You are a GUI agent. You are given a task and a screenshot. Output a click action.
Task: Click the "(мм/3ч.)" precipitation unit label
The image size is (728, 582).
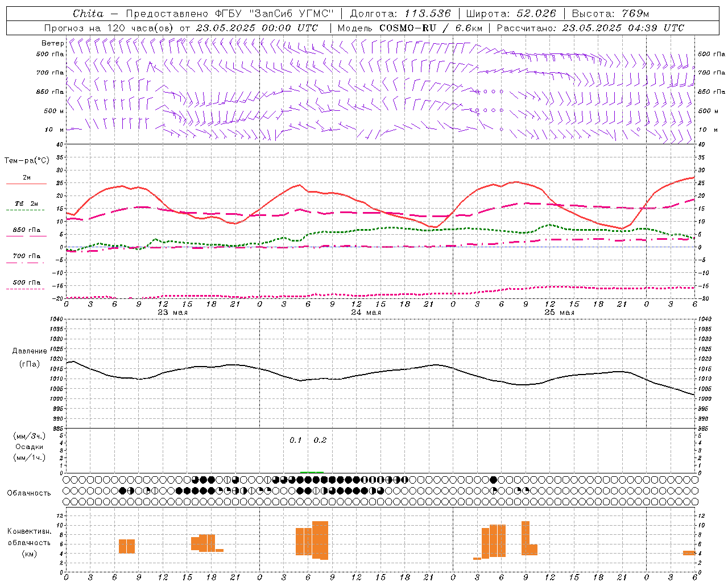(30, 436)
